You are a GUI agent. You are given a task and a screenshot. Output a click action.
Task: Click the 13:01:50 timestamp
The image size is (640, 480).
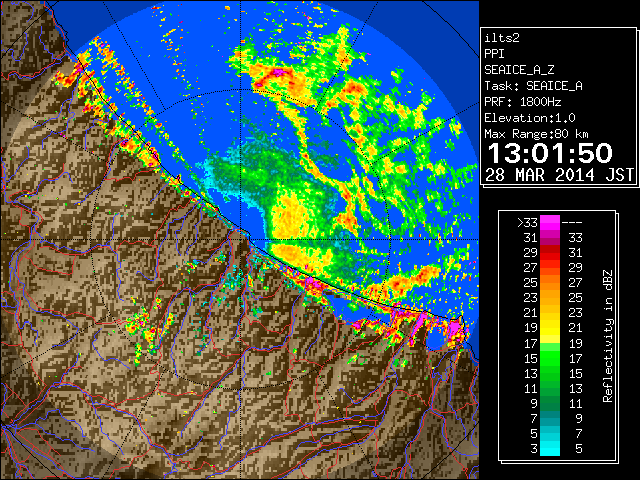coord(550,153)
